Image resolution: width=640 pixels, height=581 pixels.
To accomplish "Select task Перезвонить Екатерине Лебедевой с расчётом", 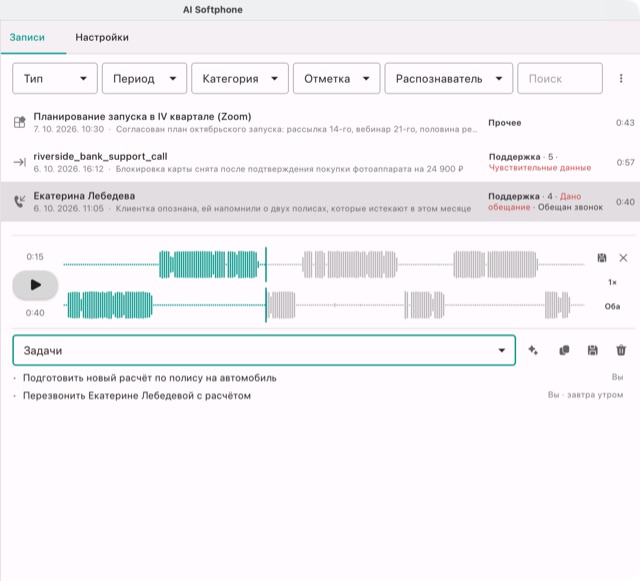I will tap(137, 396).
